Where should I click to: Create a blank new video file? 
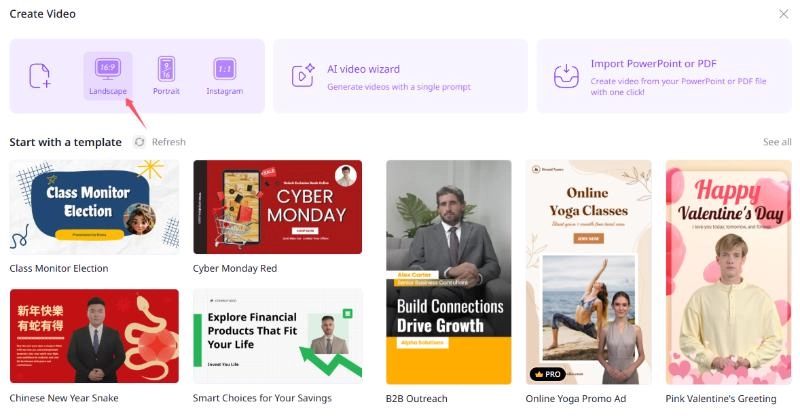point(39,76)
